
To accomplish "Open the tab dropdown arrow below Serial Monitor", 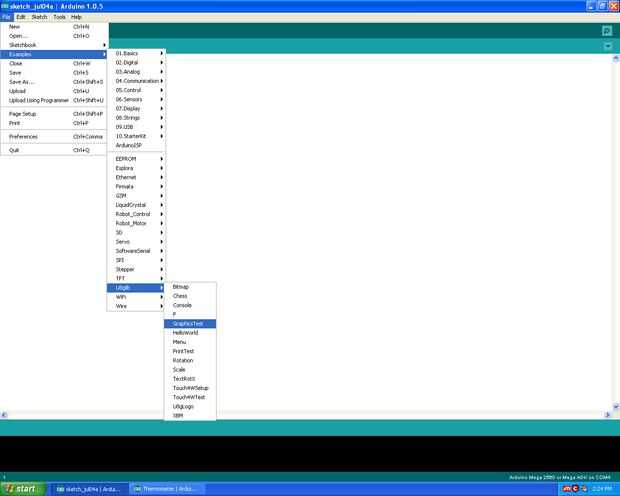I will [608, 46].
